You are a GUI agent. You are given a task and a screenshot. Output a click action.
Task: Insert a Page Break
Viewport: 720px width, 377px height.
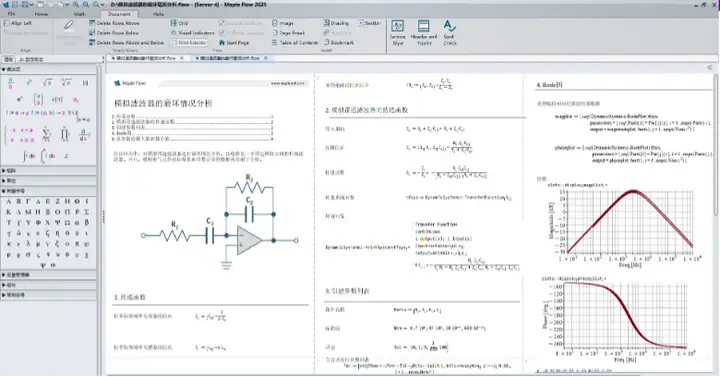point(288,33)
